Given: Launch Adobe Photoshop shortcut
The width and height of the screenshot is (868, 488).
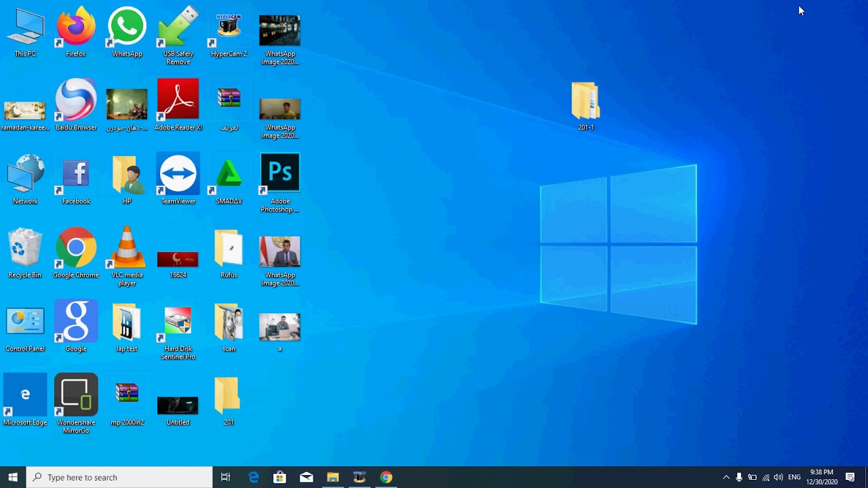Looking at the screenshot, I should [279, 183].
